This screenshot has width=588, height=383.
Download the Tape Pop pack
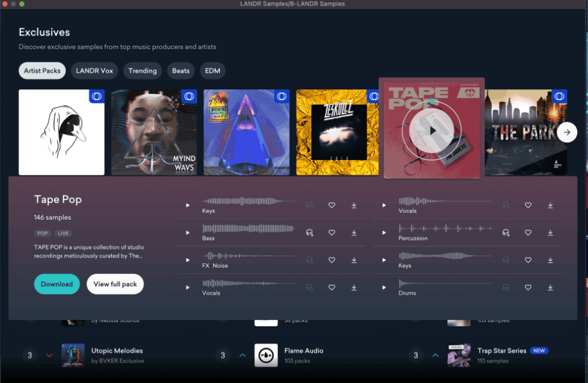[57, 284]
